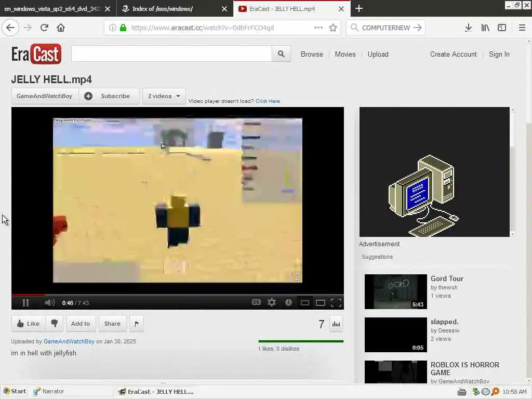This screenshot has height=399, width=532.
Task: Click the magnifier tray icon
Action: coord(495,392)
